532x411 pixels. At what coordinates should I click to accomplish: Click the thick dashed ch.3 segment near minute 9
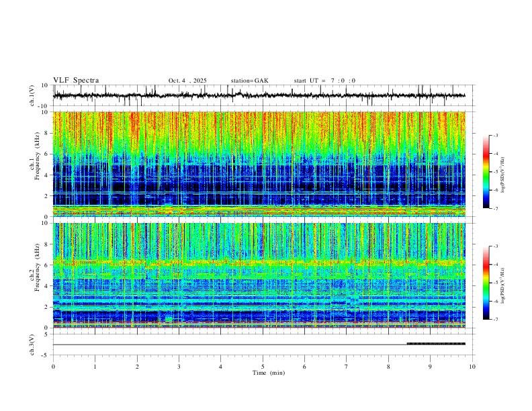pos(436,344)
